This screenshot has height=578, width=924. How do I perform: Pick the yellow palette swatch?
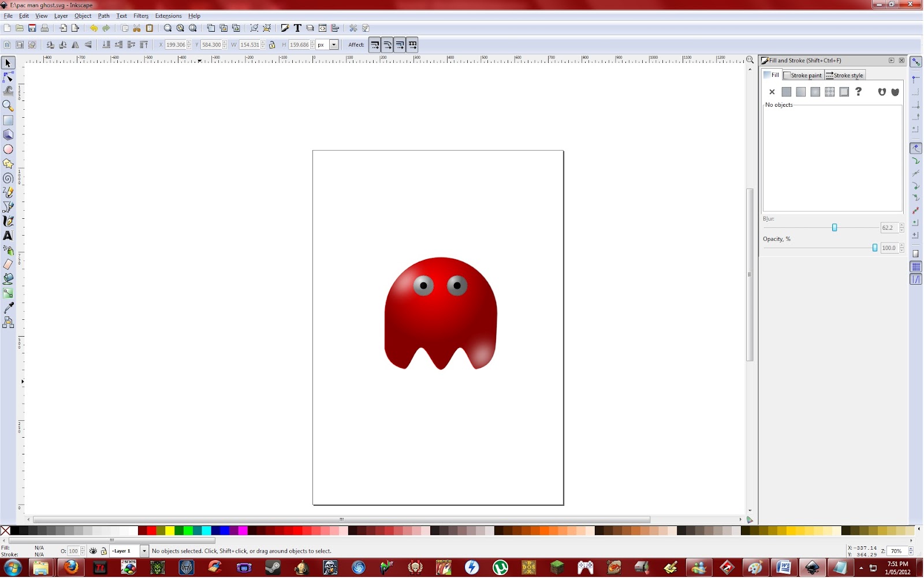(x=170, y=531)
